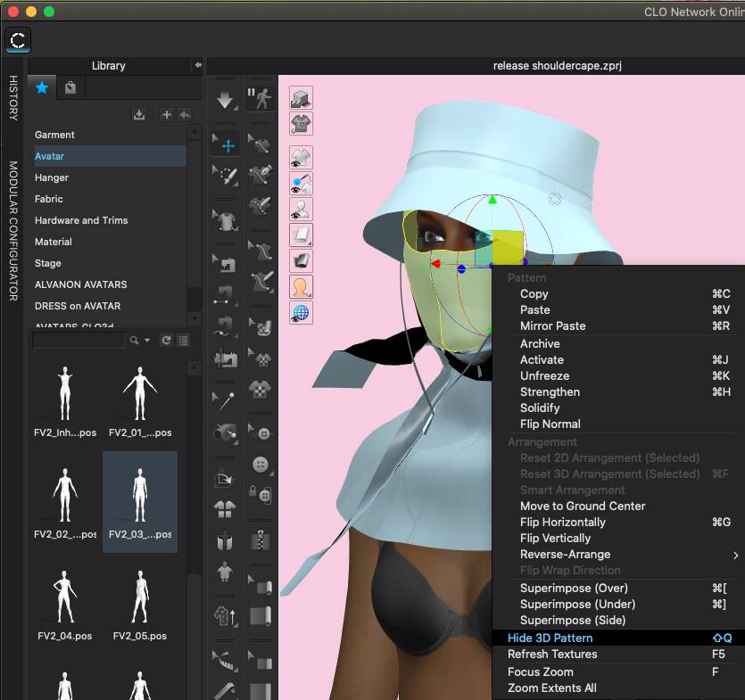Select the FV2_04.pos pose thumbnail

click(x=64, y=604)
